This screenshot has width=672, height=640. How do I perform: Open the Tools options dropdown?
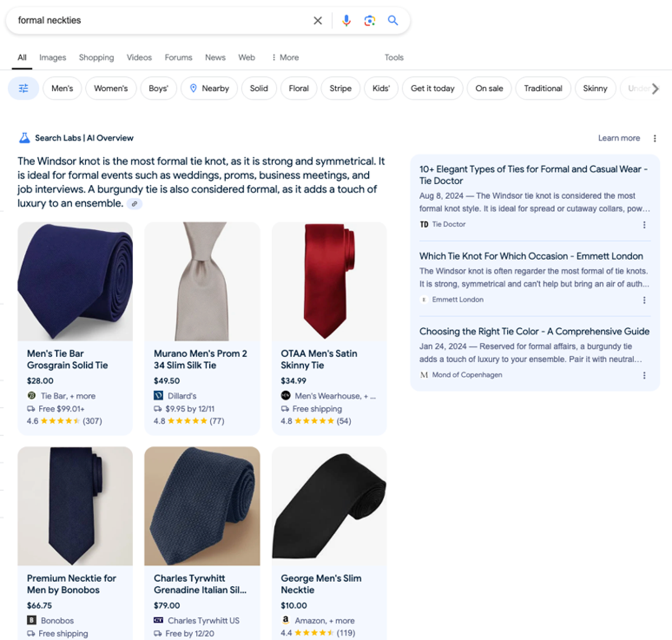pos(394,57)
